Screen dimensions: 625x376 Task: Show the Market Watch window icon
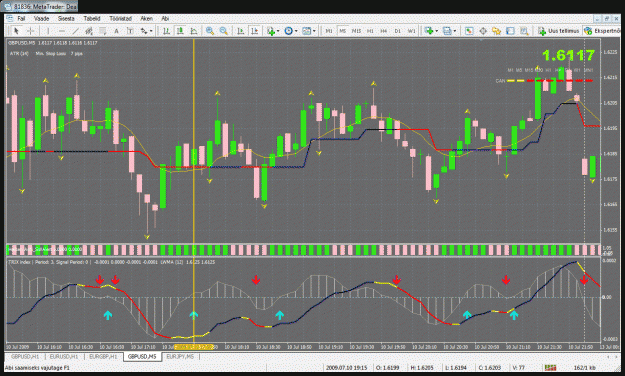coord(469,31)
